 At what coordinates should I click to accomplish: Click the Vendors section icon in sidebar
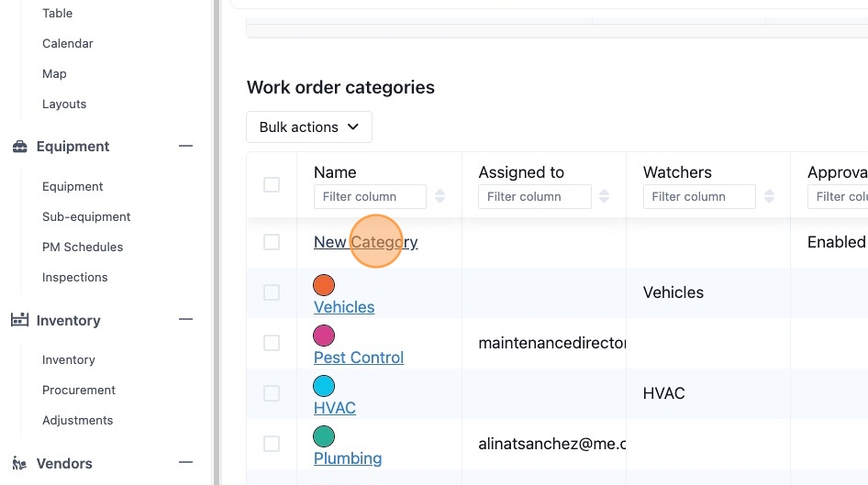pyautogui.click(x=19, y=463)
